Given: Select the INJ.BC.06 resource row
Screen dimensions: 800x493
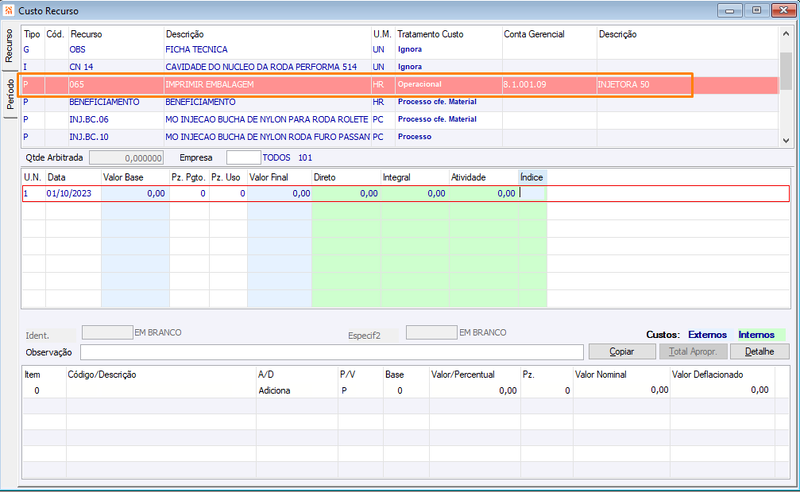Looking at the screenshot, I should [400, 119].
